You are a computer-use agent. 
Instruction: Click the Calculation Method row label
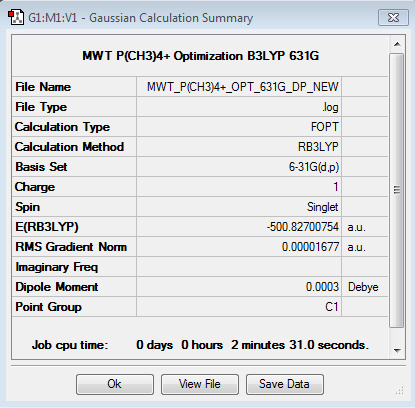point(69,147)
